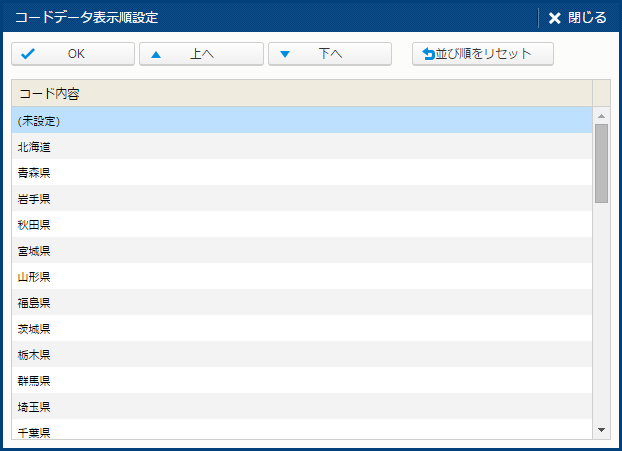
Task: Select the 青森県 list row
Action: (x=300, y=173)
